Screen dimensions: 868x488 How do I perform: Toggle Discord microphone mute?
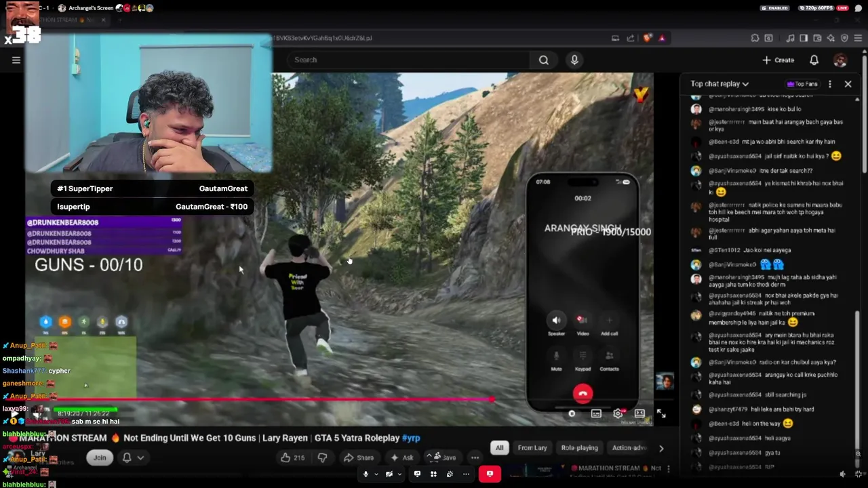[x=366, y=474]
